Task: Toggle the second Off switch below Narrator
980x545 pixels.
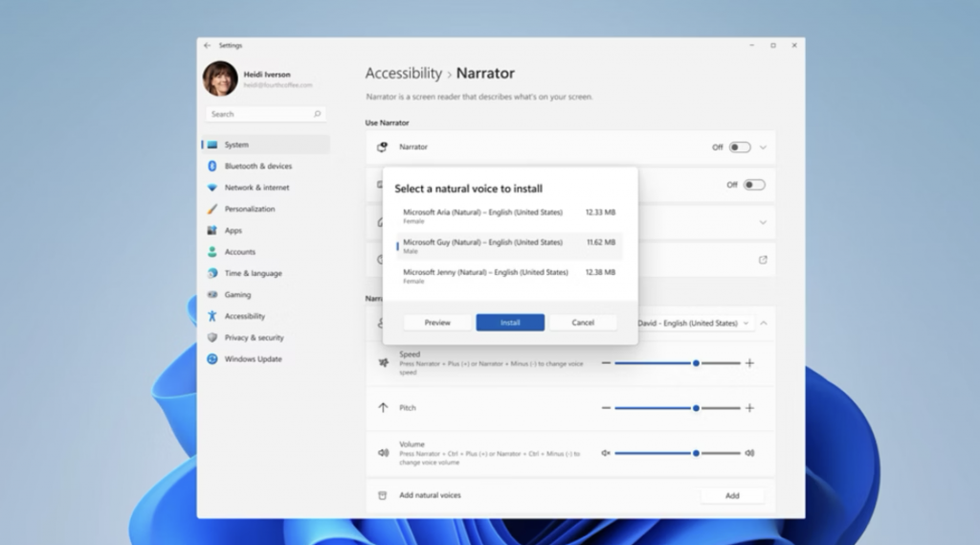Action: tap(754, 185)
